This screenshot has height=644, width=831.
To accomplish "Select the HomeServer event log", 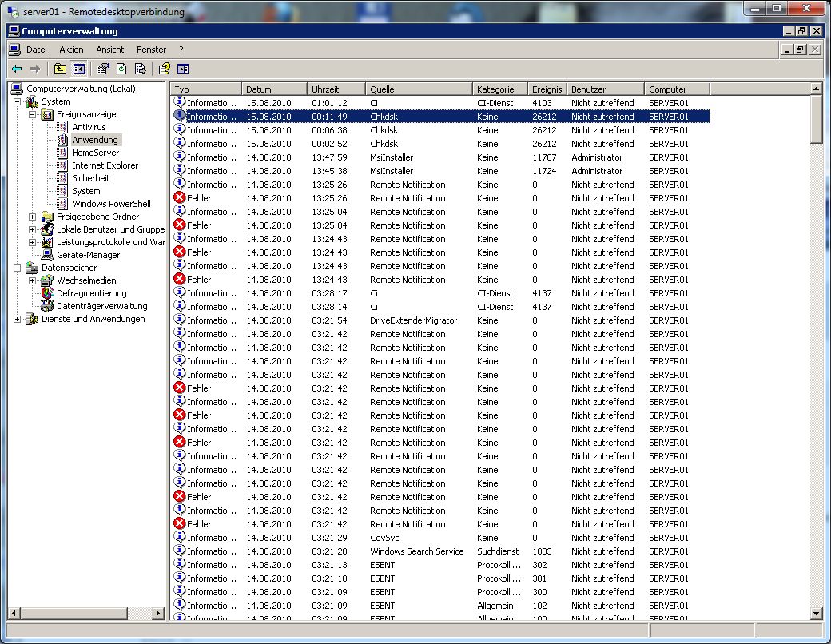I will click(x=95, y=153).
